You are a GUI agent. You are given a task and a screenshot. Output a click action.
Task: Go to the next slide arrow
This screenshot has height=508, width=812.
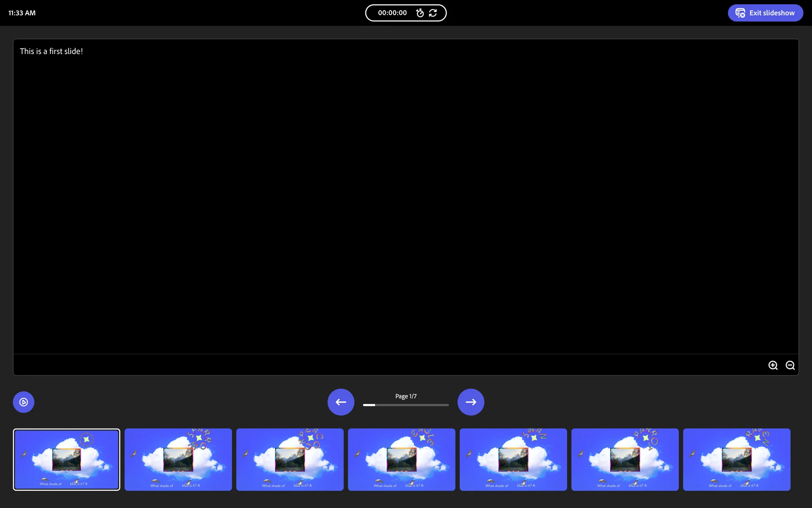pos(471,402)
